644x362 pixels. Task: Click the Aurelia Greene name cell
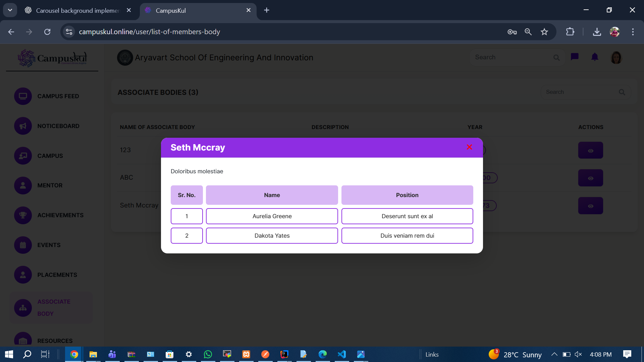point(272,216)
